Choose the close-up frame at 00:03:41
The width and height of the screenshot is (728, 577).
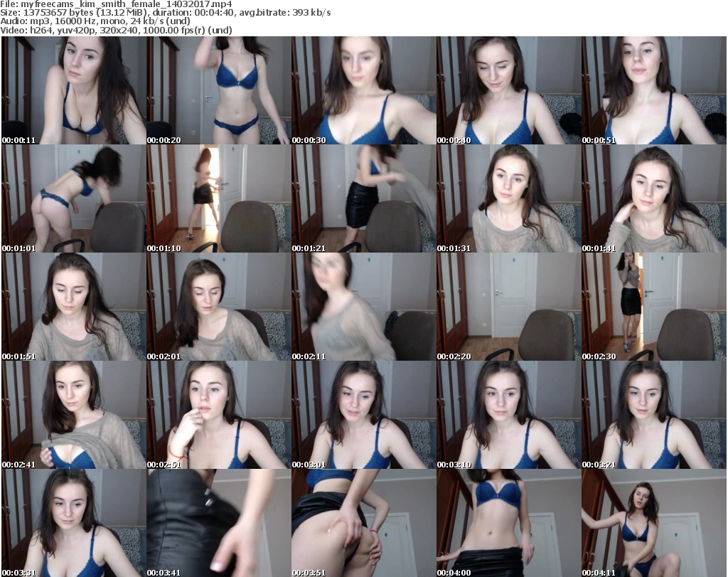point(219,523)
